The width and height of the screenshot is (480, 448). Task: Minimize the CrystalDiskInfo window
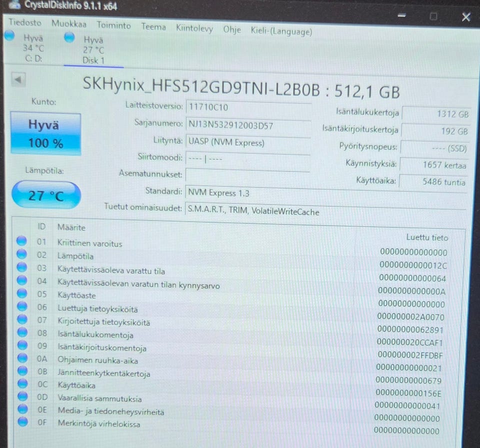402,15
